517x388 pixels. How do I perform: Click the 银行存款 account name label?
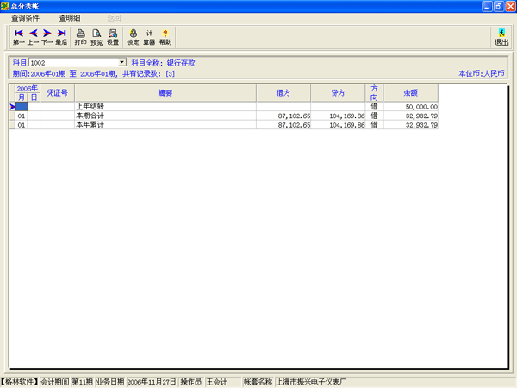coord(181,63)
